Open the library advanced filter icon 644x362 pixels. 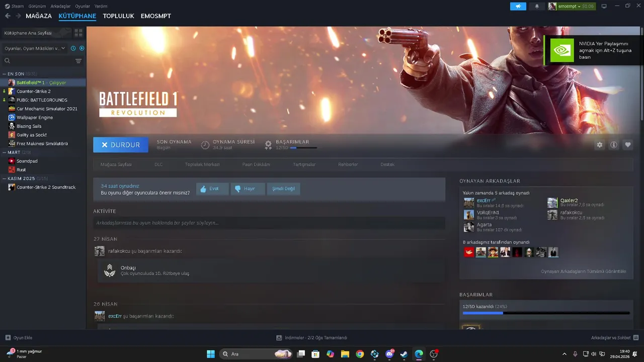click(x=78, y=61)
